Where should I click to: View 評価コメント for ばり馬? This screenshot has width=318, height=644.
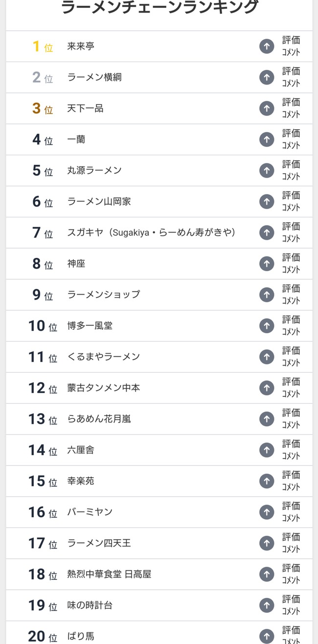tap(291, 635)
